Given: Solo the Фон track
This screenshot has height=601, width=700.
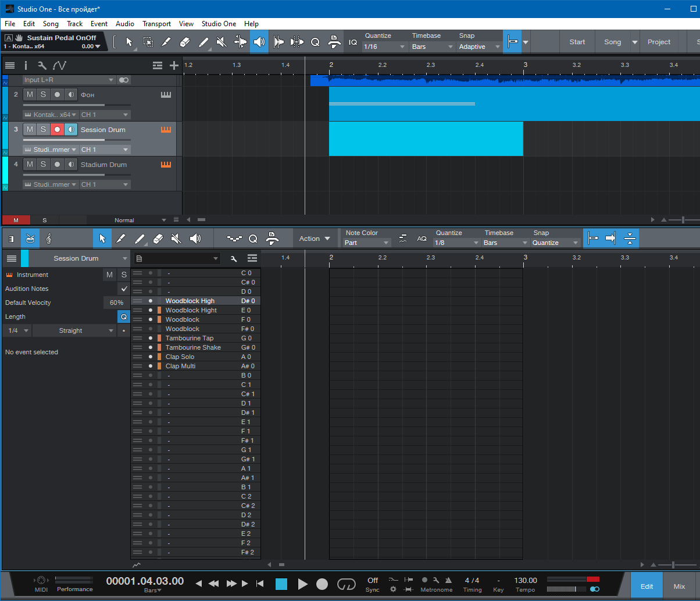Looking at the screenshot, I should pos(43,94).
